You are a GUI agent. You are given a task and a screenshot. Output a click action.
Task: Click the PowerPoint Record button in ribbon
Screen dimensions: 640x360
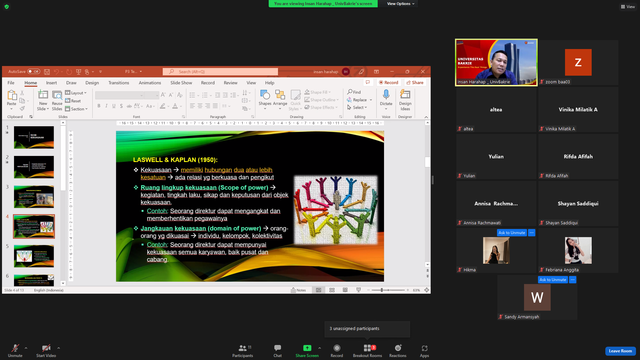tap(389, 82)
